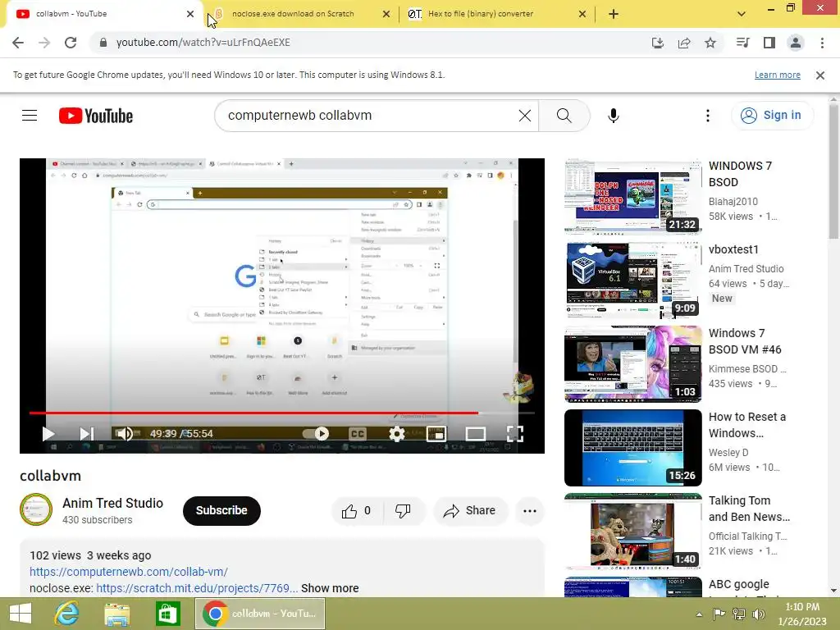Like the collabvm video
Screen dimensions: 840x630
357,511
